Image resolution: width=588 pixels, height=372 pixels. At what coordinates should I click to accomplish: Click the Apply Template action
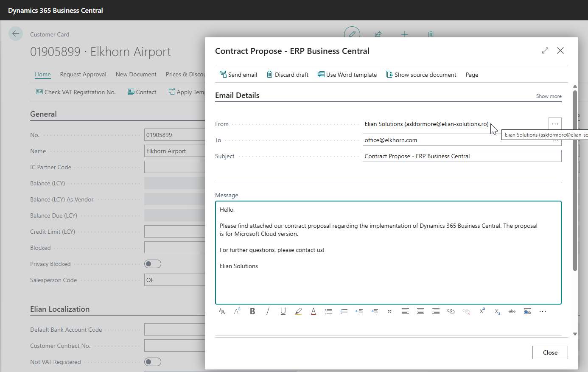pyautogui.click(x=187, y=92)
